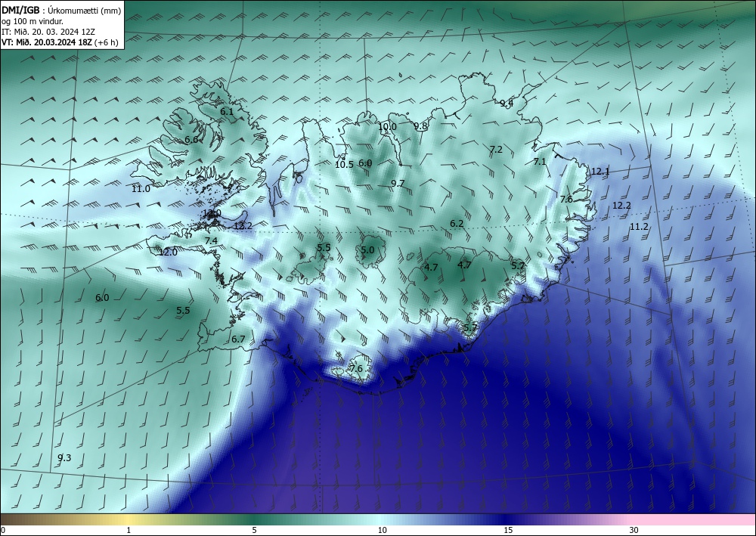756x536 pixels.
Task: Click the 6.1 value in the Westfjords
Action: point(227,111)
